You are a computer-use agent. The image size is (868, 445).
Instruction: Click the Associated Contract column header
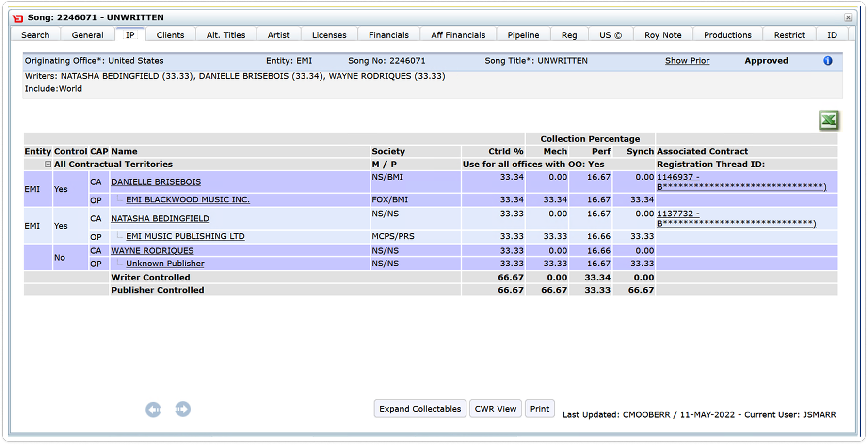tap(703, 151)
